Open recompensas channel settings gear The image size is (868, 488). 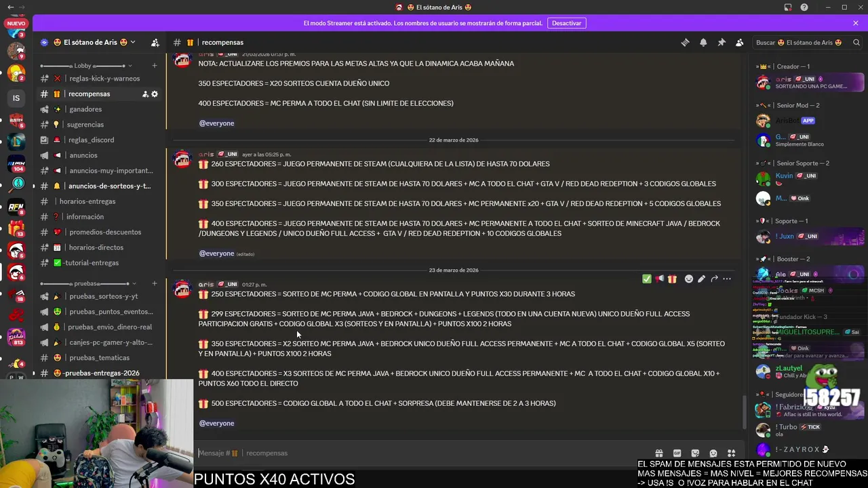(155, 94)
